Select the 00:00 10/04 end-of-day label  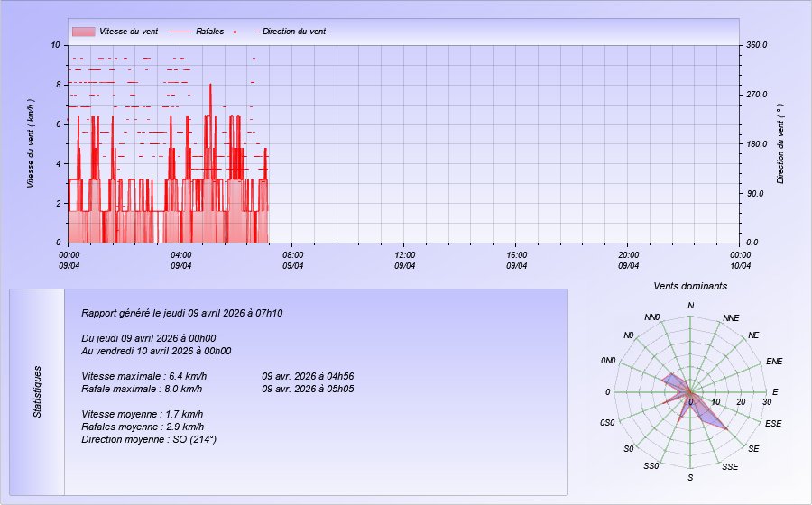pos(740,260)
